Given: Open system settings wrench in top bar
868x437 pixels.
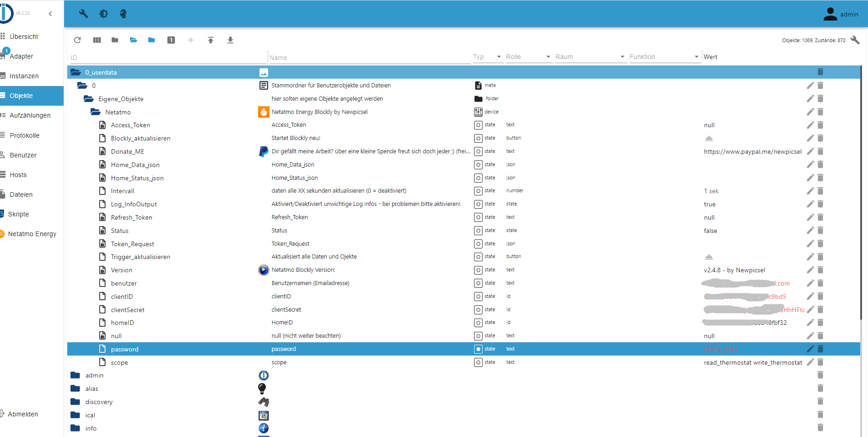Looking at the screenshot, I should coord(83,14).
